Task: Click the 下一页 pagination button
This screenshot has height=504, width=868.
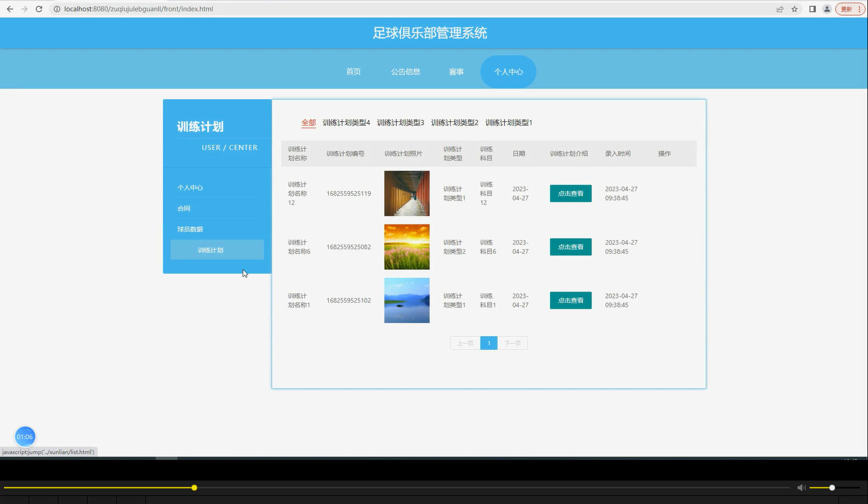Action: click(x=512, y=342)
